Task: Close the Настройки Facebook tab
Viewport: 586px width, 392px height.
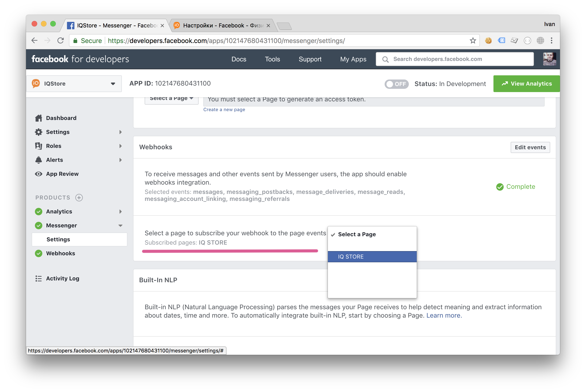Action: point(268,26)
